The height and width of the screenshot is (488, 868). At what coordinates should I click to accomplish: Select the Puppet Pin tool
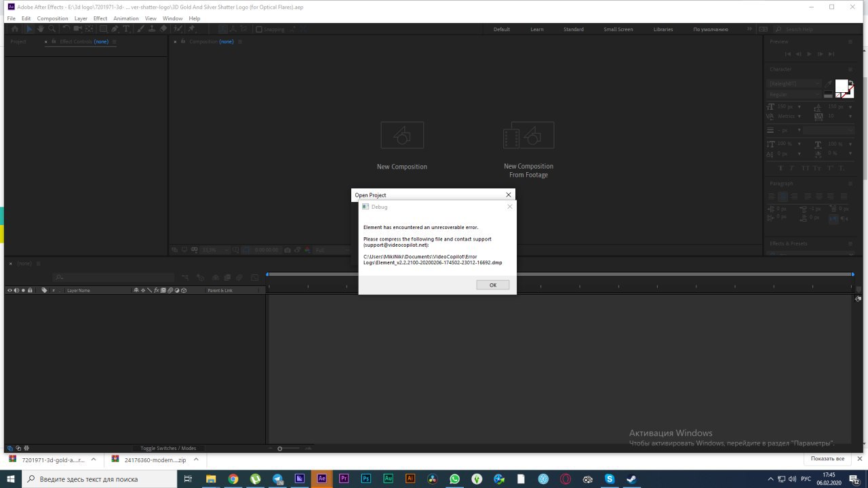(x=192, y=29)
